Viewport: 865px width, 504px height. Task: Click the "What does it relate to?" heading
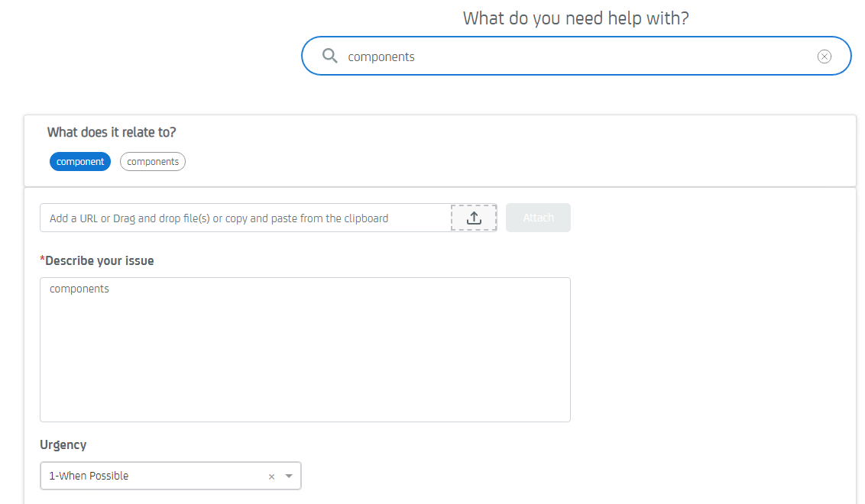(112, 132)
